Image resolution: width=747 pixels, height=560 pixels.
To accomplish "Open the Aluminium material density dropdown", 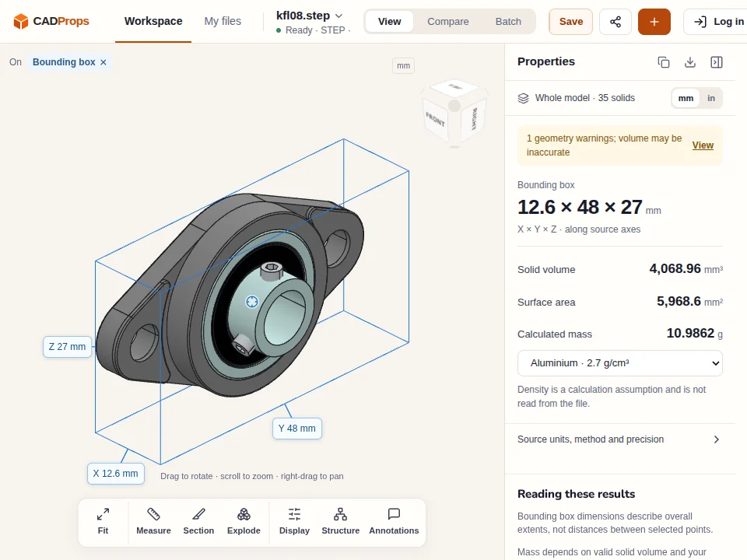I will [x=620, y=363].
